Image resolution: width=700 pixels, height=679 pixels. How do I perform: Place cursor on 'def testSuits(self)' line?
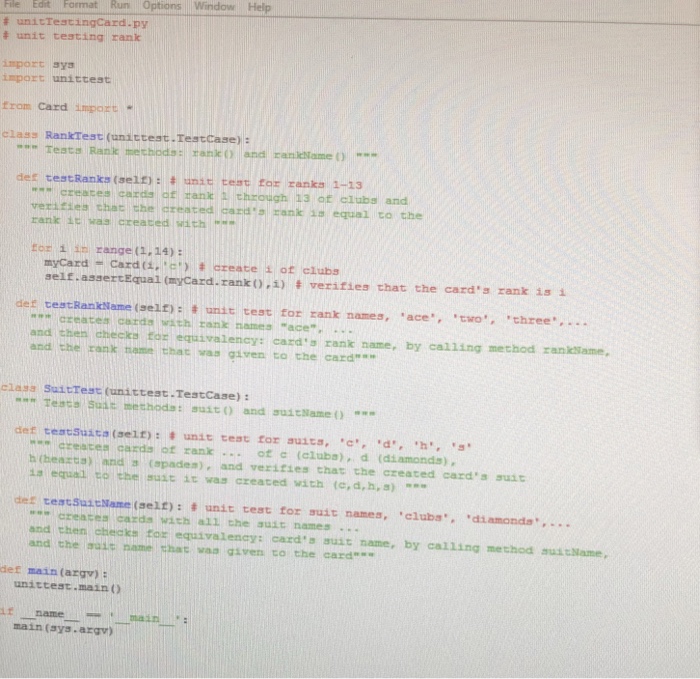coord(243,438)
